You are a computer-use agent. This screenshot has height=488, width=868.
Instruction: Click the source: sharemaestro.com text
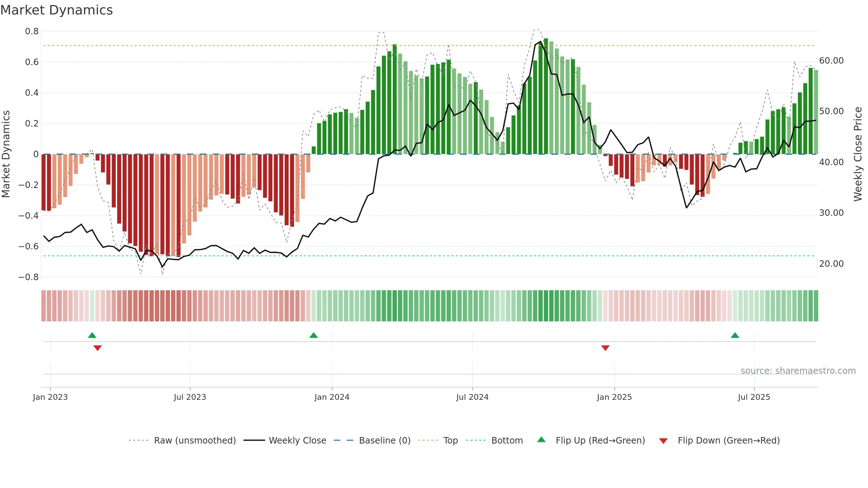tap(798, 371)
